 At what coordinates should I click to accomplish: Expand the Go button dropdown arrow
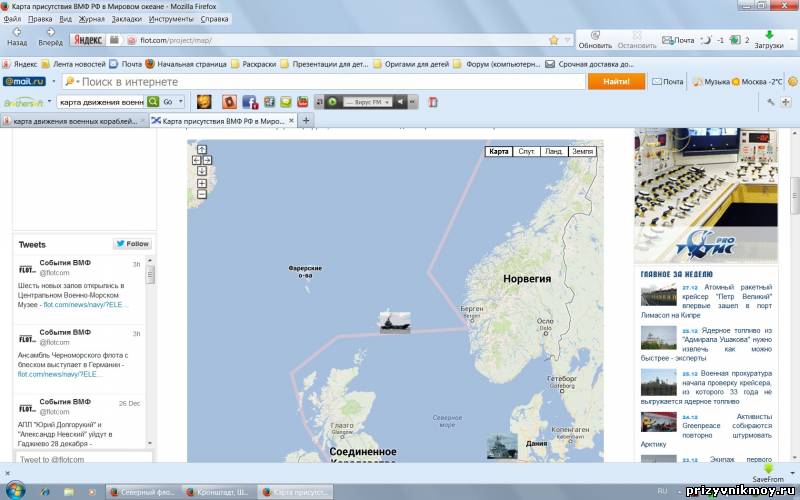pyautogui.click(x=181, y=101)
